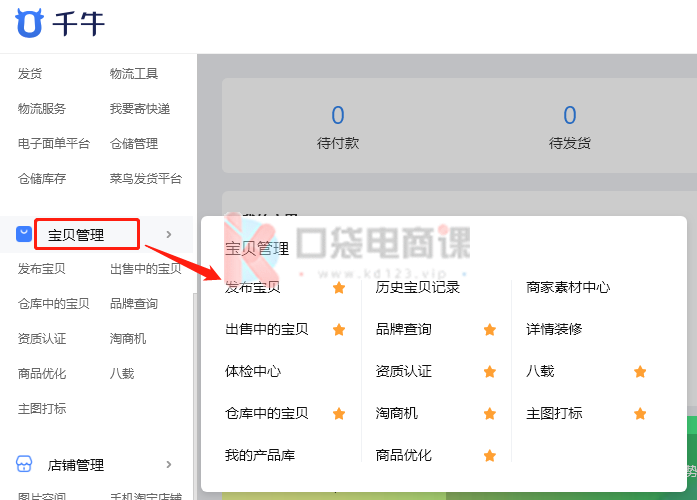Click the 店铺管理 shop icon
697x500 pixels.
tap(24, 464)
